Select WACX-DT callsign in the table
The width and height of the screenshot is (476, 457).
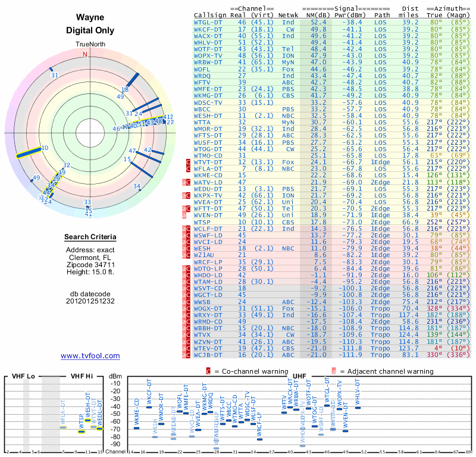pyautogui.click(x=208, y=36)
